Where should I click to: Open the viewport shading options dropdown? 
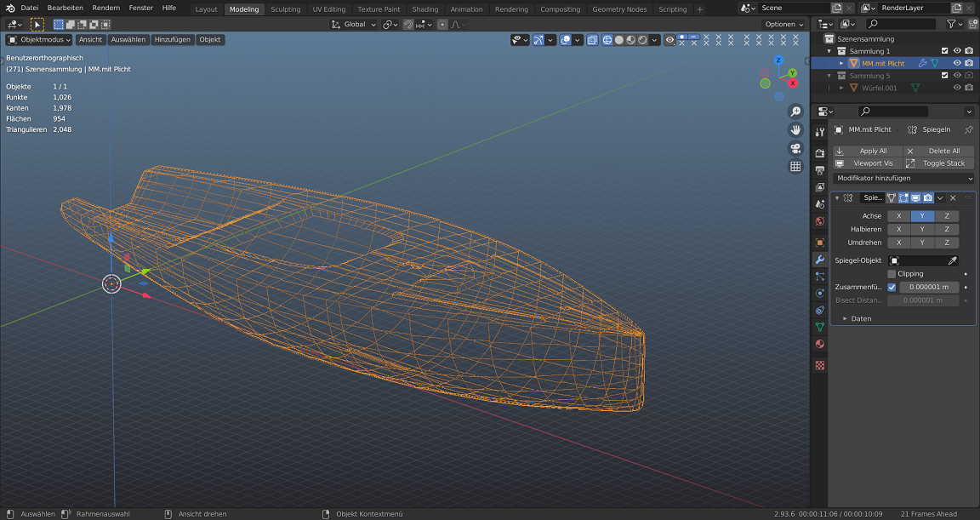[654, 40]
